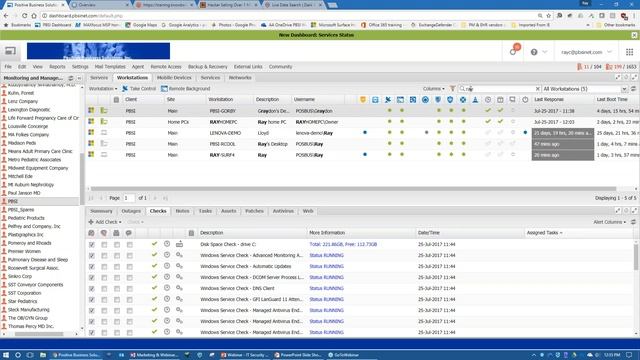
Task: Select Steck Manufacturing in the client tree
Action: coord(28,309)
